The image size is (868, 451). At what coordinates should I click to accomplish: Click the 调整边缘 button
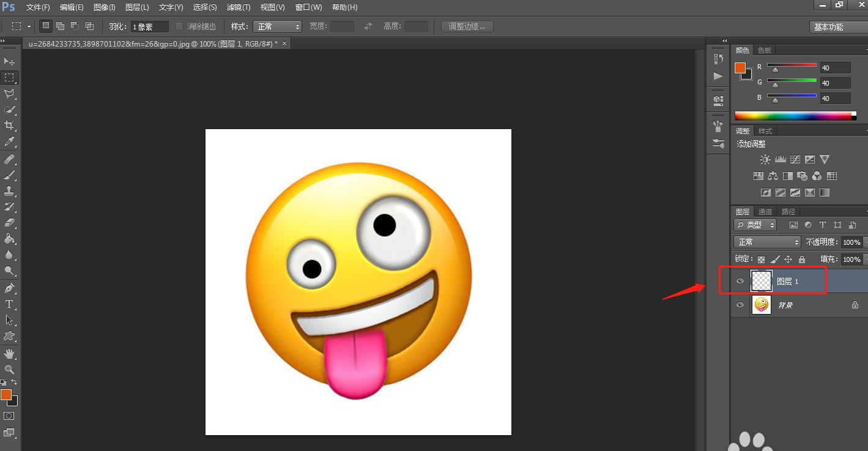point(467,26)
